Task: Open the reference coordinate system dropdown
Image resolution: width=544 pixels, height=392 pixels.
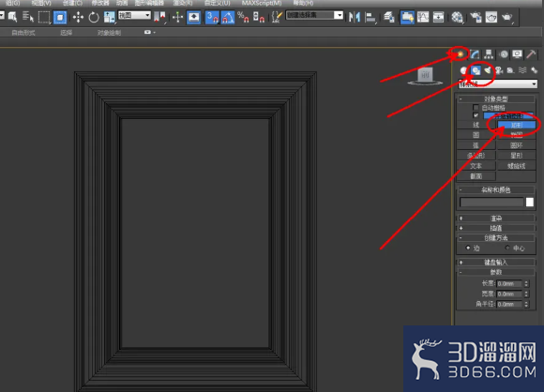Action: pyautogui.click(x=134, y=16)
